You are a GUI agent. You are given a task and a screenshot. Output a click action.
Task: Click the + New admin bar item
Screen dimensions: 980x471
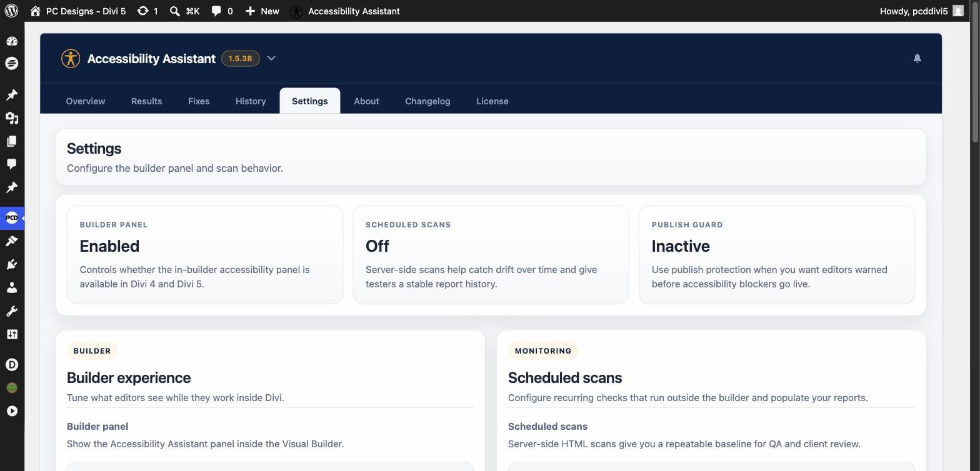[262, 11]
